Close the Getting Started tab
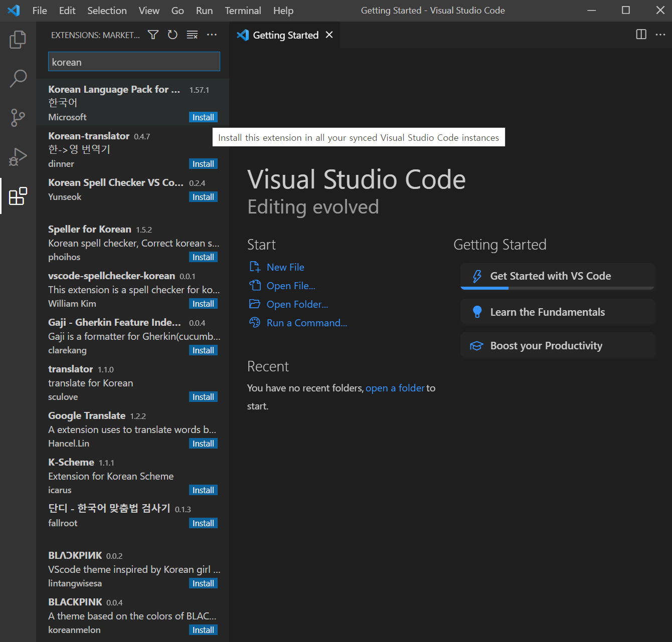 click(329, 35)
